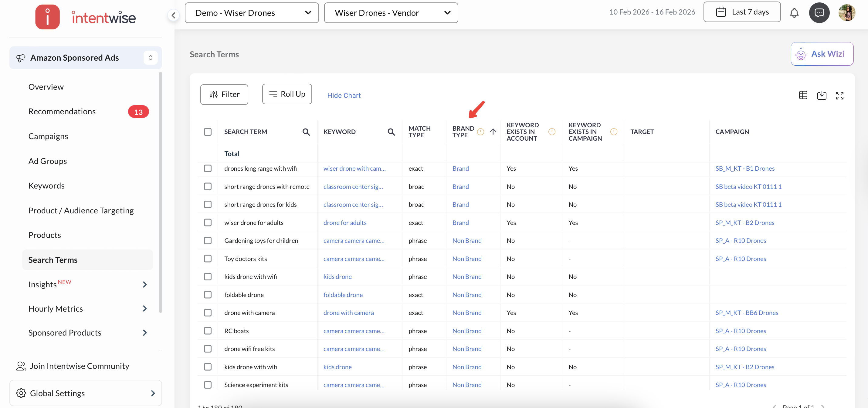Collapse the sidebar with chevron arrow

(x=173, y=15)
